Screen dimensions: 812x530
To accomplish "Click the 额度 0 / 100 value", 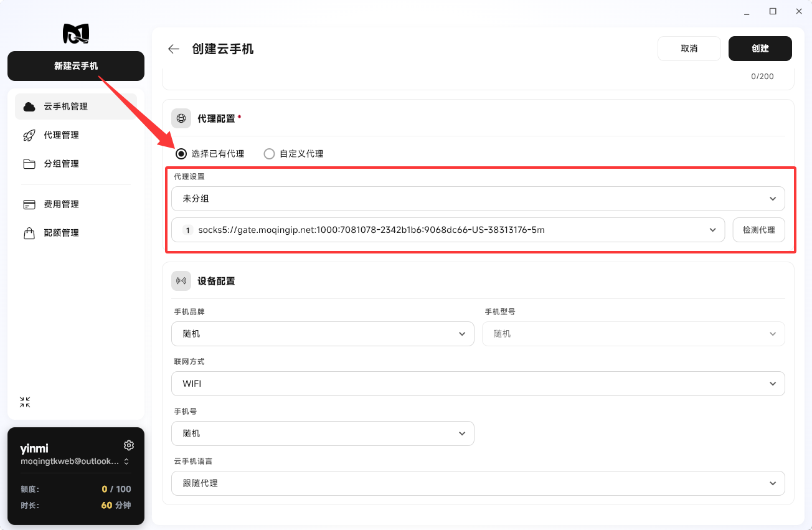I will pos(116,489).
